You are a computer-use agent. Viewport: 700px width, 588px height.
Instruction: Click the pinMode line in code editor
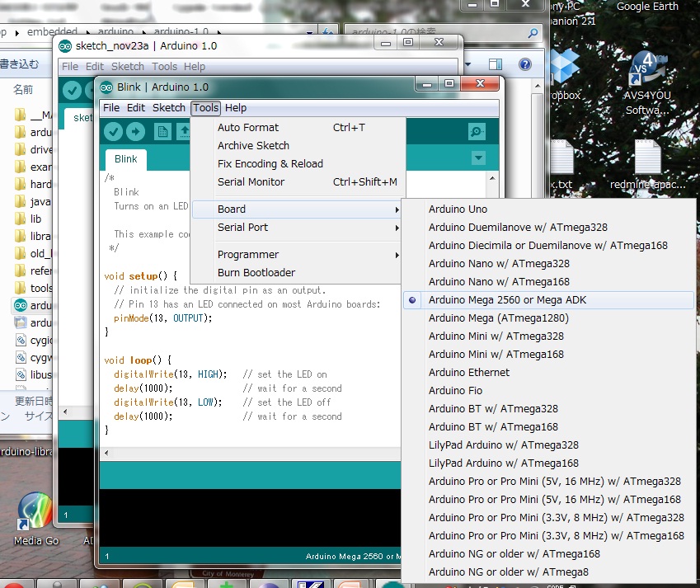point(162,318)
